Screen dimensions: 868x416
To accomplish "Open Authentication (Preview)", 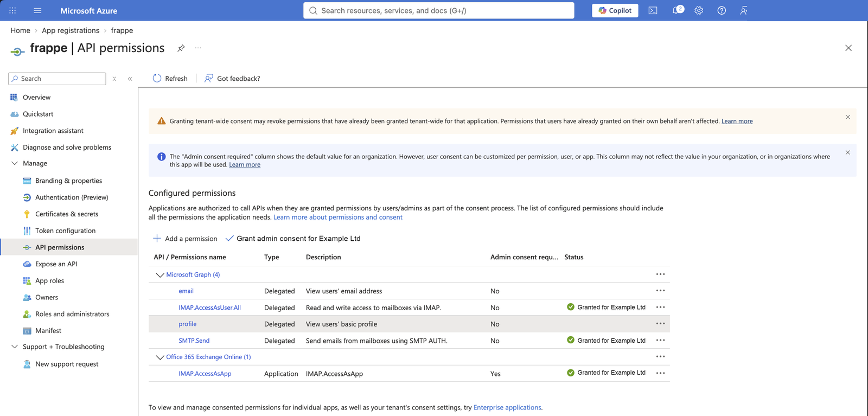I will [72, 197].
